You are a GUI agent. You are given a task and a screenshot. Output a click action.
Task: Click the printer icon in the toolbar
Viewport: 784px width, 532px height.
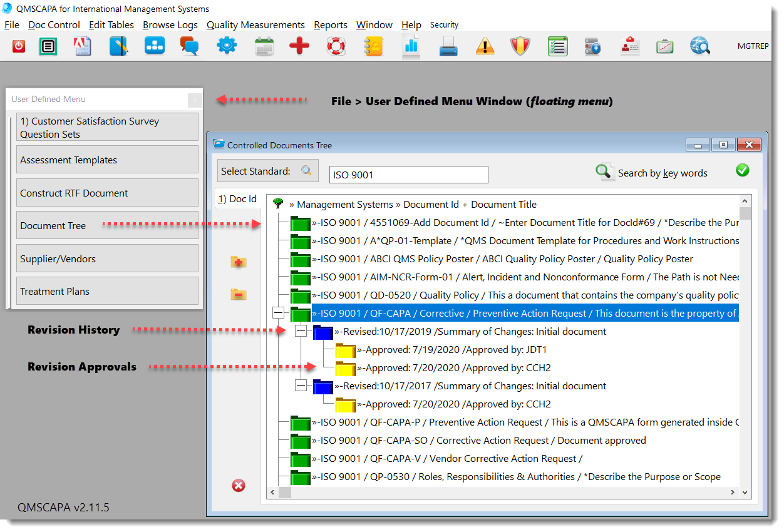click(447, 45)
